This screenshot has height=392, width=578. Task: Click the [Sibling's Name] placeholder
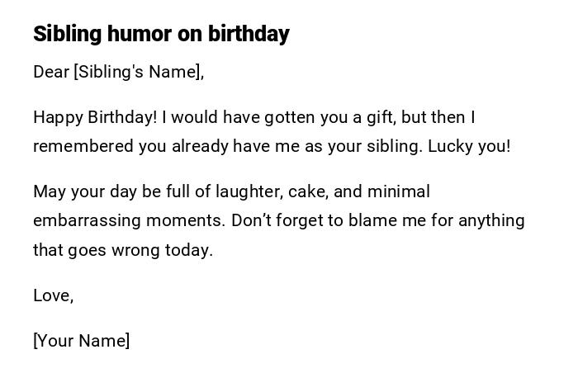[138, 72]
